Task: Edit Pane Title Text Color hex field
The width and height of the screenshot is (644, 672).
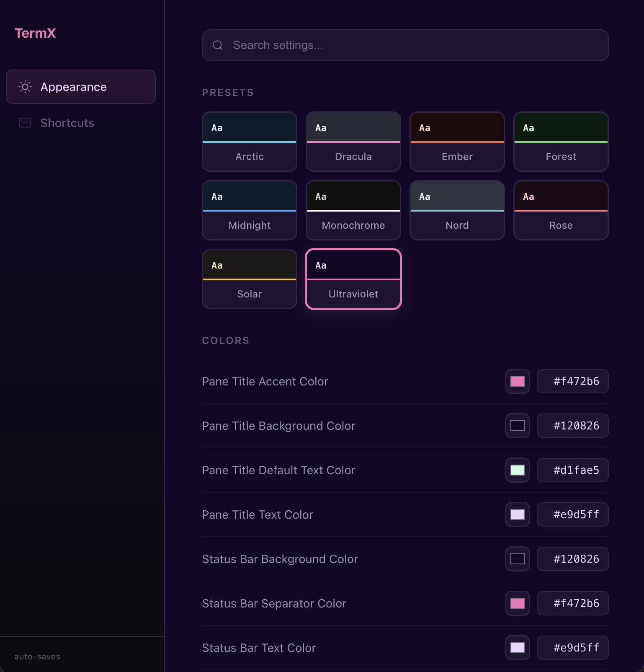Action: click(x=573, y=514)
